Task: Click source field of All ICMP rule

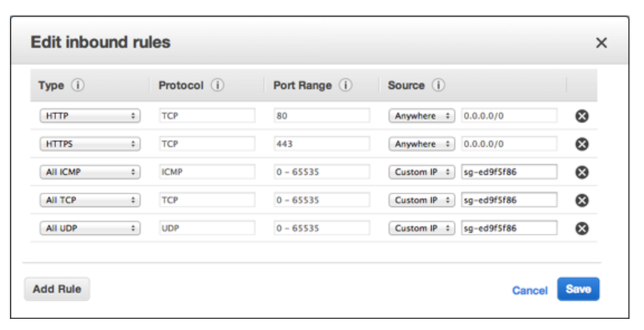Action: (508, 172)
